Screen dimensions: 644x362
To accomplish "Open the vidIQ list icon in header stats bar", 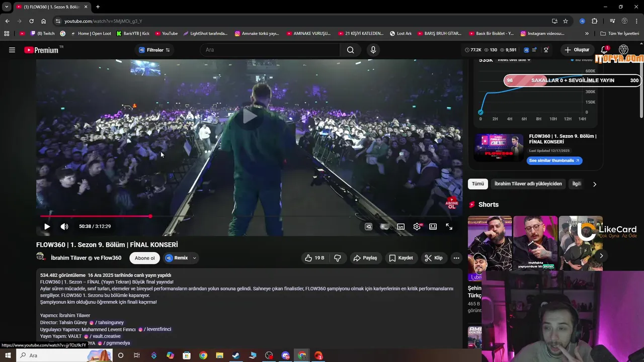I will (x=534, y=50).
